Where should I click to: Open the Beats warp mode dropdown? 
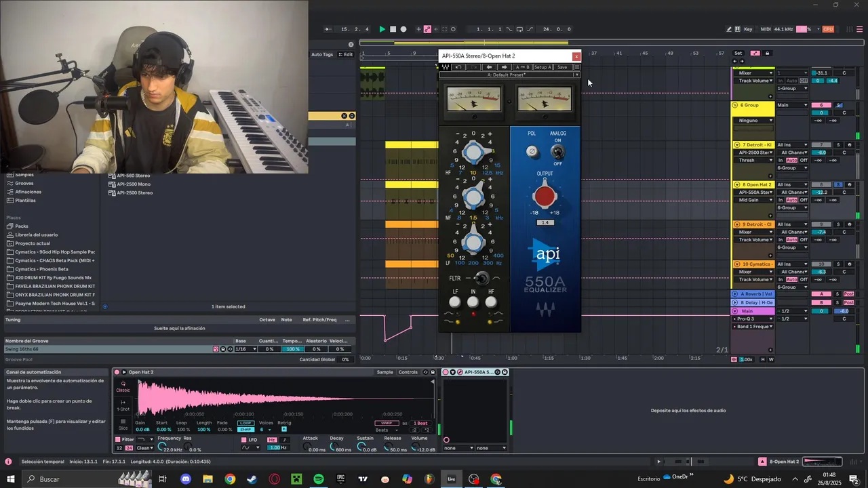[x=387, y=430]
